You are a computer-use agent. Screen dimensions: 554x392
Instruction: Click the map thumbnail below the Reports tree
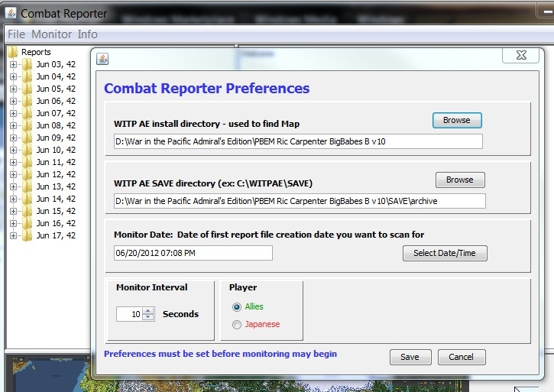50,374
